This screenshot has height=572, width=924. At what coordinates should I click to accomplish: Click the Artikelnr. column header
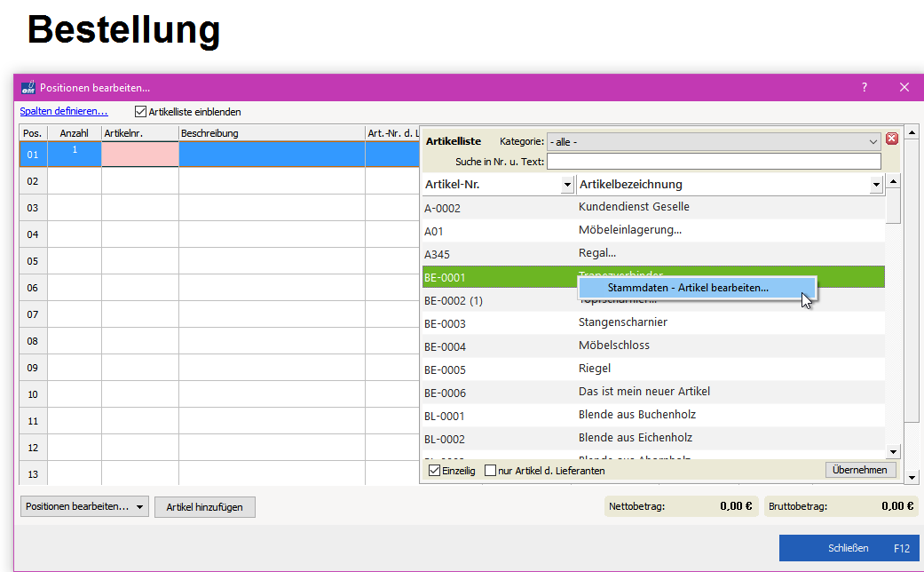pos(140,133)
